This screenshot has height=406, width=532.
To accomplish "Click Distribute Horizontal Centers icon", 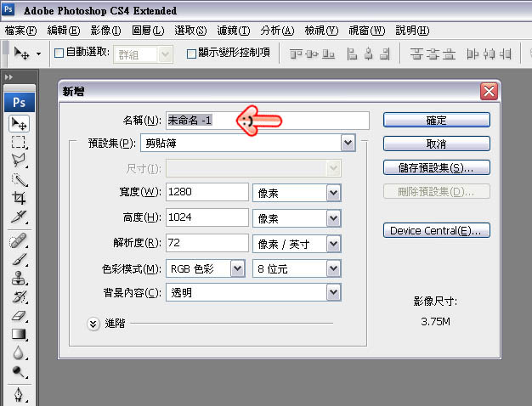I will coord(490,54).
